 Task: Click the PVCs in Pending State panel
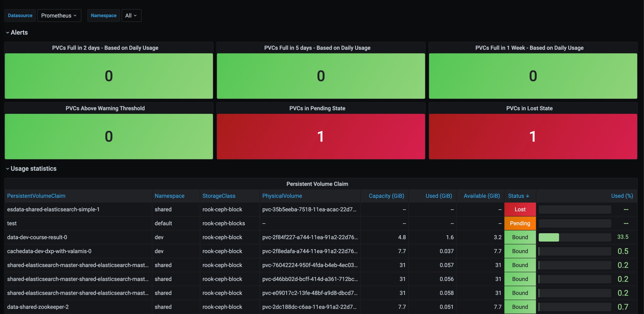[x=321, y=136]
